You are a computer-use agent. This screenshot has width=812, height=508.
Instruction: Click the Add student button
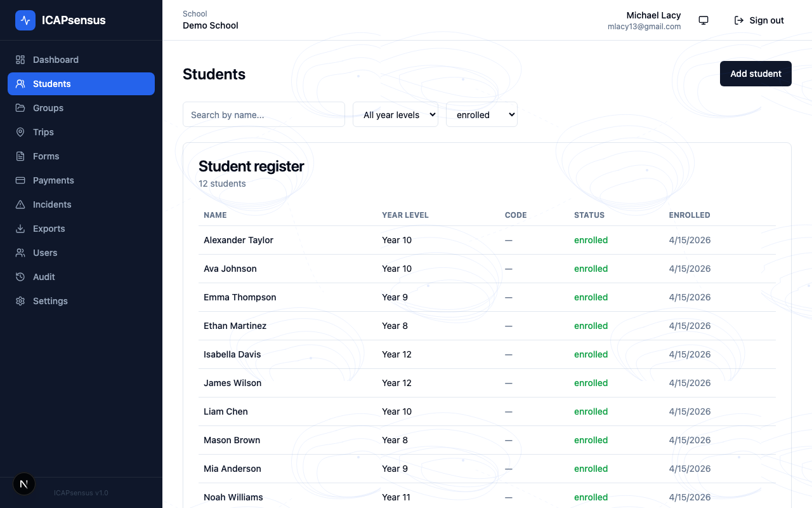point(756,74)
